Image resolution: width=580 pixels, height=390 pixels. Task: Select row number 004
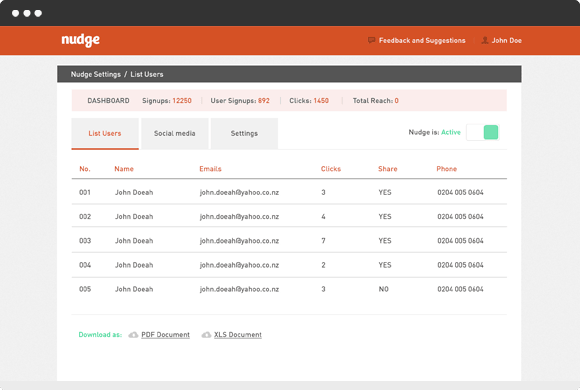(85, 265)
